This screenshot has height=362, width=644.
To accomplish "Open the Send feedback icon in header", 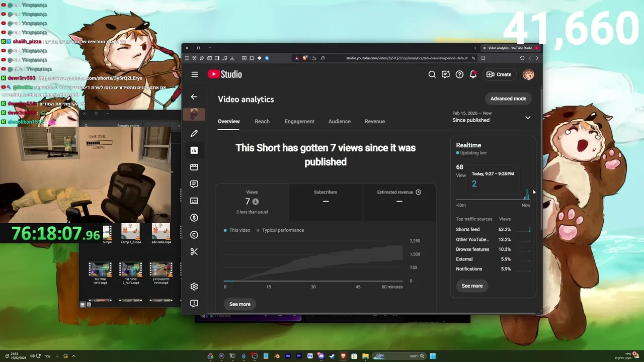I will pos(446,74).
